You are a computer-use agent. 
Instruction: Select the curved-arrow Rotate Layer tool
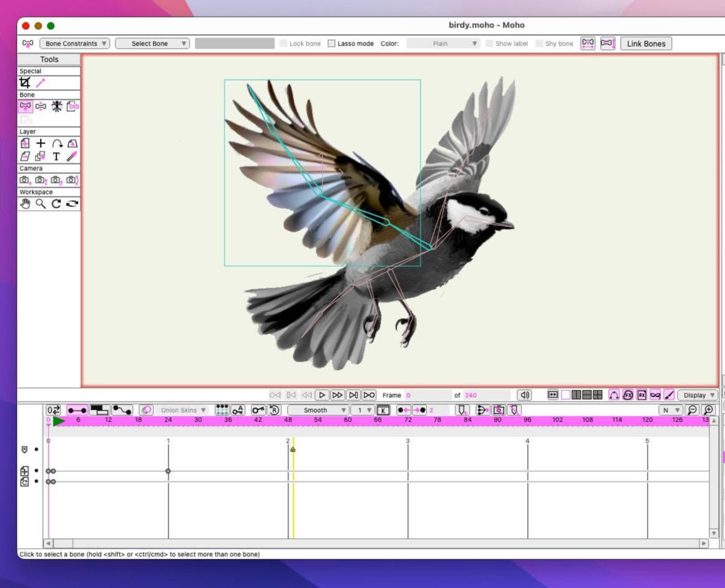(x=56, y=143)
